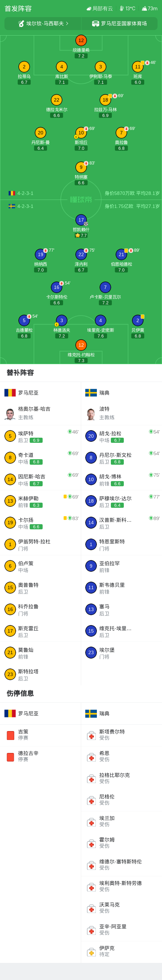
Task: Tap the injury medkit icon for 斯塔费尔特
Action: pyautogui.click(x=91, y=736)
